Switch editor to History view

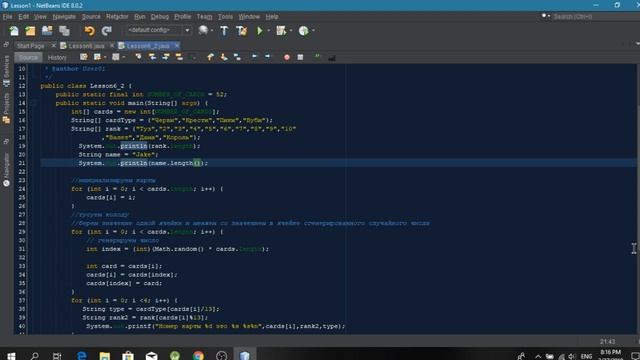tap(57, 58)
